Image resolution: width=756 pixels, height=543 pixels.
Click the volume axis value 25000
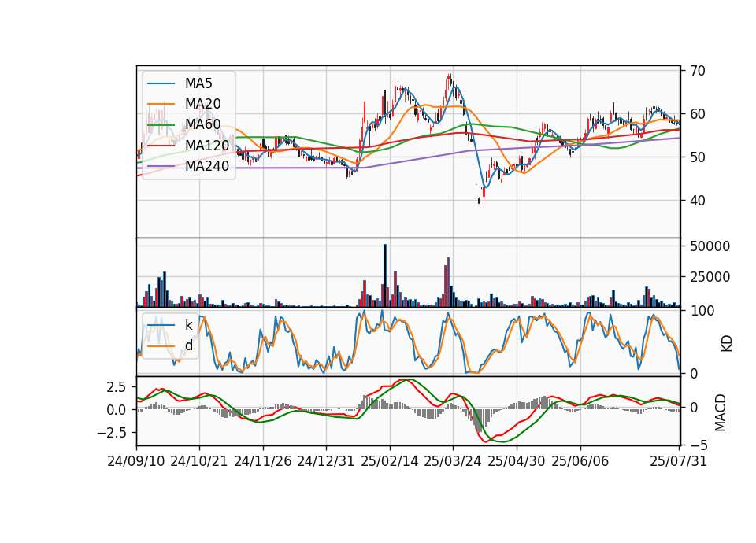(x=710, y=277)
